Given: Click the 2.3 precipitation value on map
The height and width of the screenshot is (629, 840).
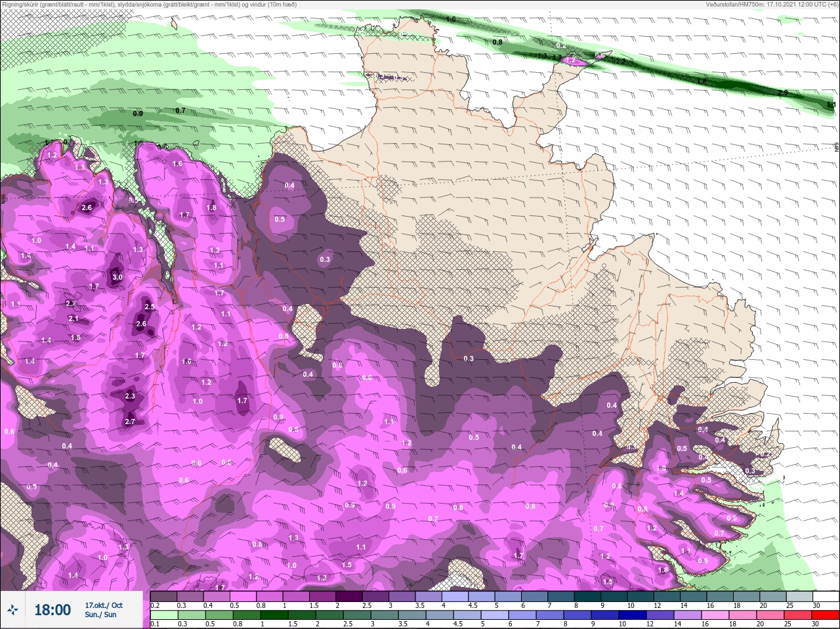Looking at the screenshot, I should (x=129, y=396).
